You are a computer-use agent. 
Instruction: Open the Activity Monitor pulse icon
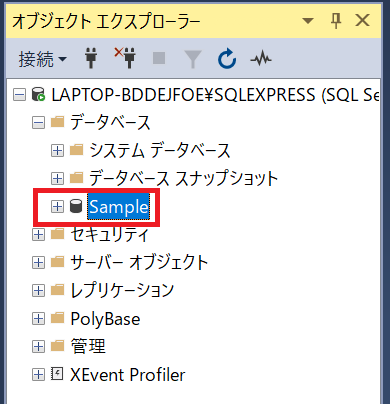click(x=261, y=59)
